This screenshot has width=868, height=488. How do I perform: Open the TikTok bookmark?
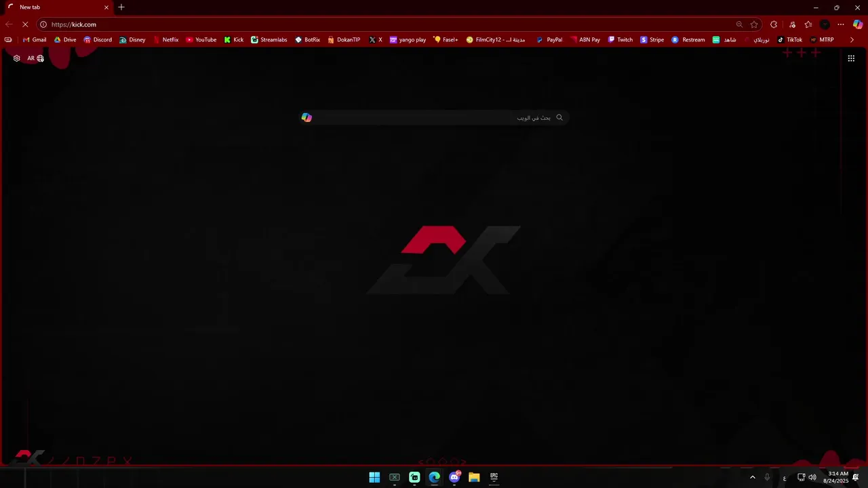[x=789, y=40]
